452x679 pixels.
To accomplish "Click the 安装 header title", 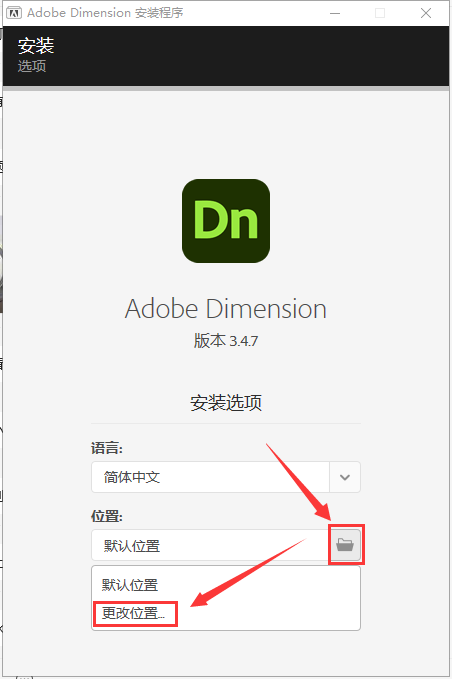I will tap(36, 45).
